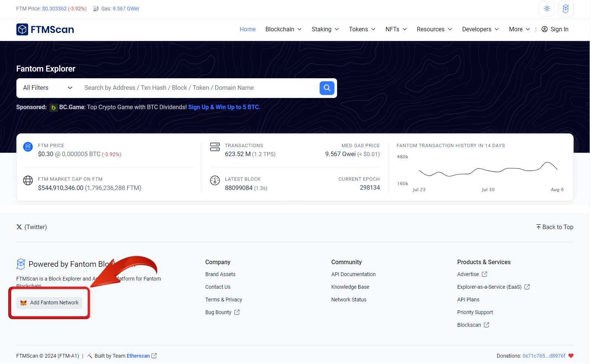This screenshot has width=590, height=364.
Task: Click the BC.Game sponsor icon
Action: 54,107
